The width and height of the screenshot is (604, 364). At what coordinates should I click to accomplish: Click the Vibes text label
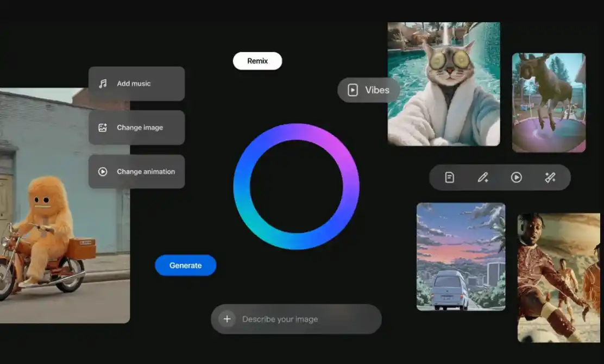click(x=377, y=90)
